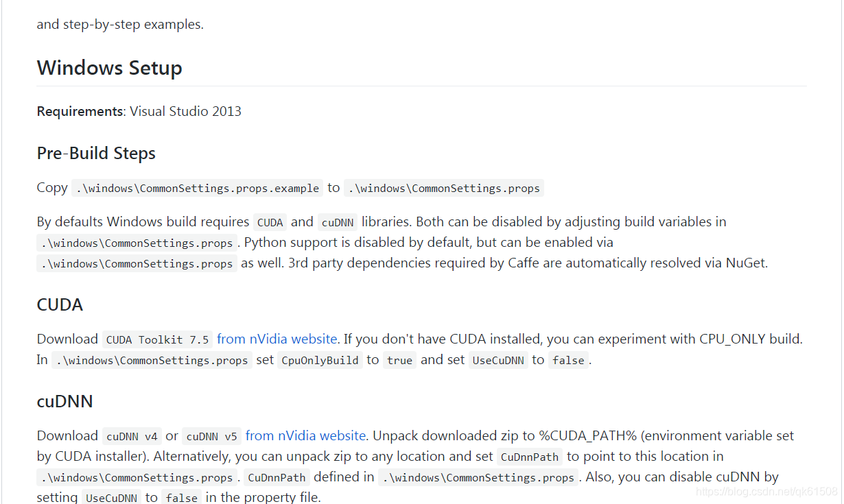Select the 'cuDNN v5' code snippet
Image resolution: width=844 pixels, height=504 pixels.
click(x=211, y=435)
